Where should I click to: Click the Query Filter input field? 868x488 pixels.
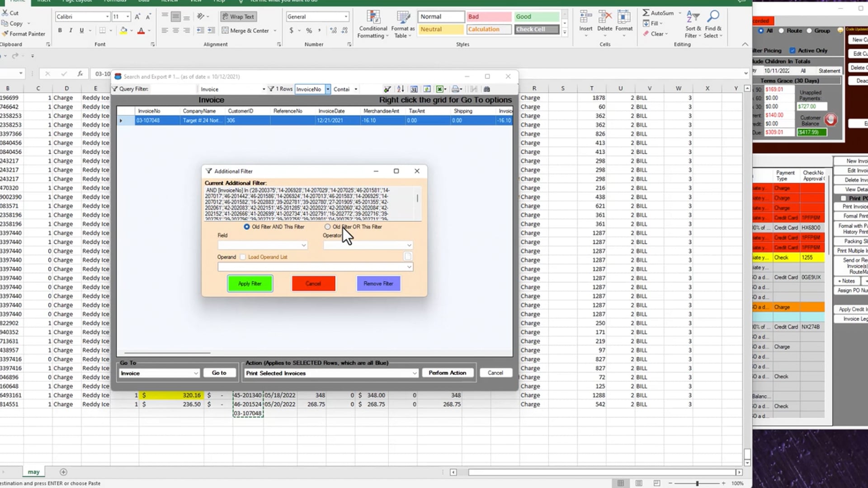[173, 89]
